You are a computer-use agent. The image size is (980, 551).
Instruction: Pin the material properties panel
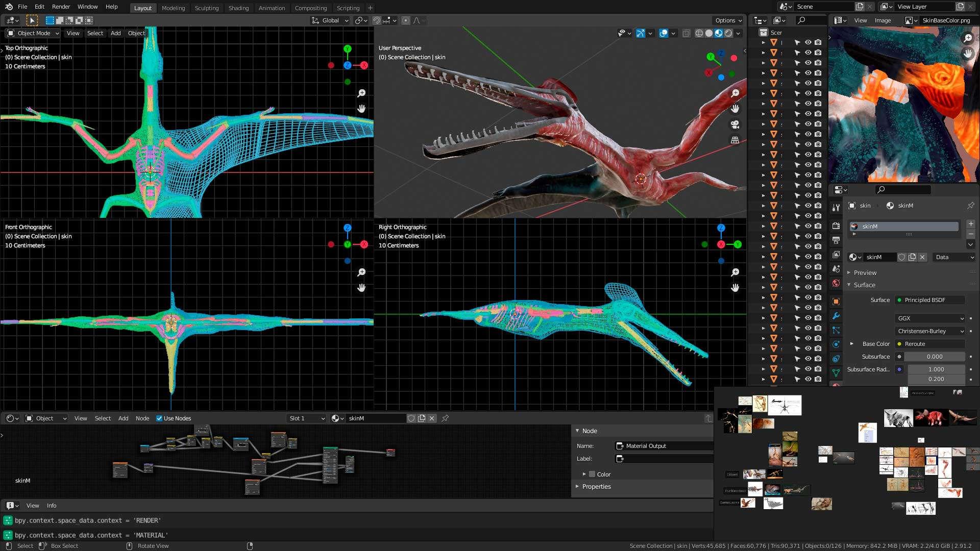[970, 206]
